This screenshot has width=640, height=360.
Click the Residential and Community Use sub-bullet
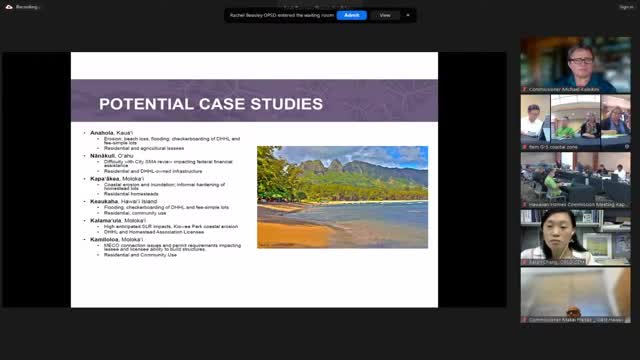click(140, 255)
